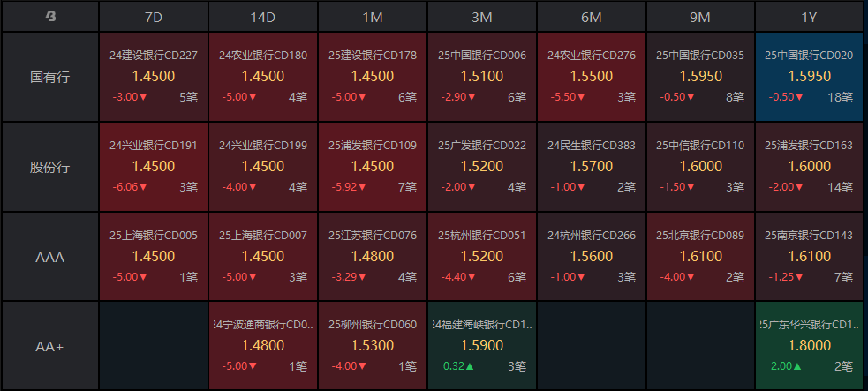Viewport: 868px width, 391px height.
Task: Select the 25柳州银行CD060 quote
Action: (x=373, y=346)
